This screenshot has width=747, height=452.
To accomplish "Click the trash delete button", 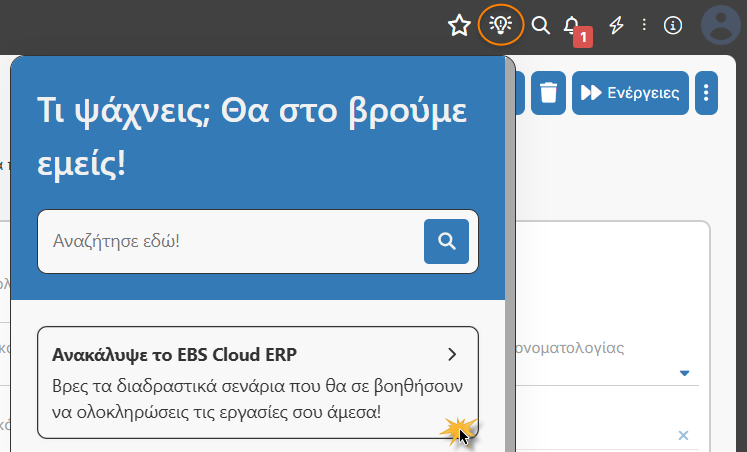I will pos(548,93).
